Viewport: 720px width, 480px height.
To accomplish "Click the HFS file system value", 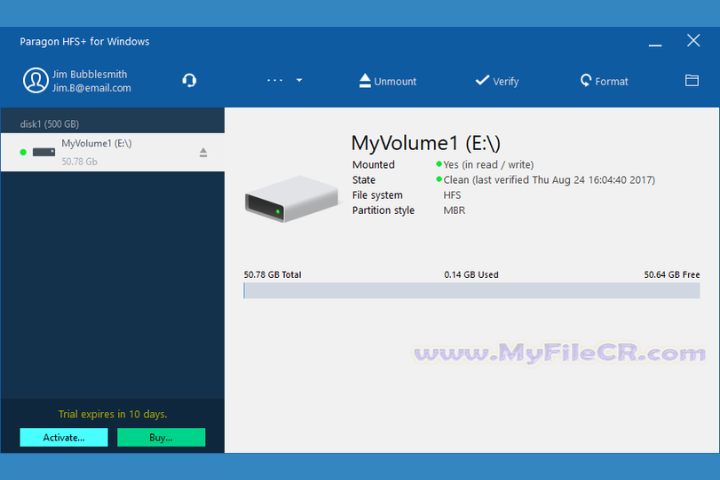I will click(x=452, y=195).
